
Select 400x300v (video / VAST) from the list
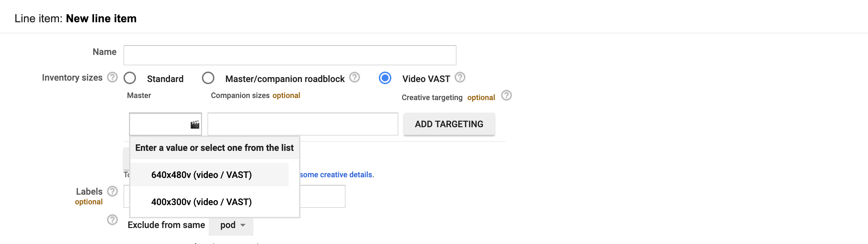201,202
